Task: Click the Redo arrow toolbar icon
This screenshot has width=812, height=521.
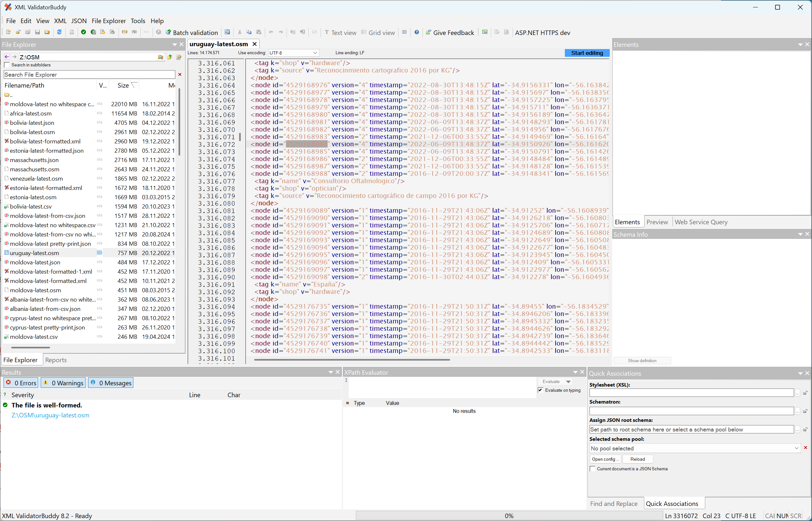Action: click(281, 32)
